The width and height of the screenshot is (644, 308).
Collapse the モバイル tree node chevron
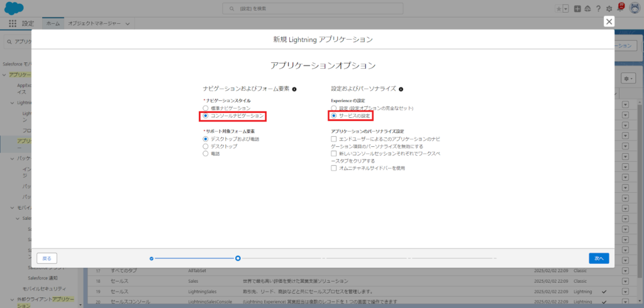point(12,208)
